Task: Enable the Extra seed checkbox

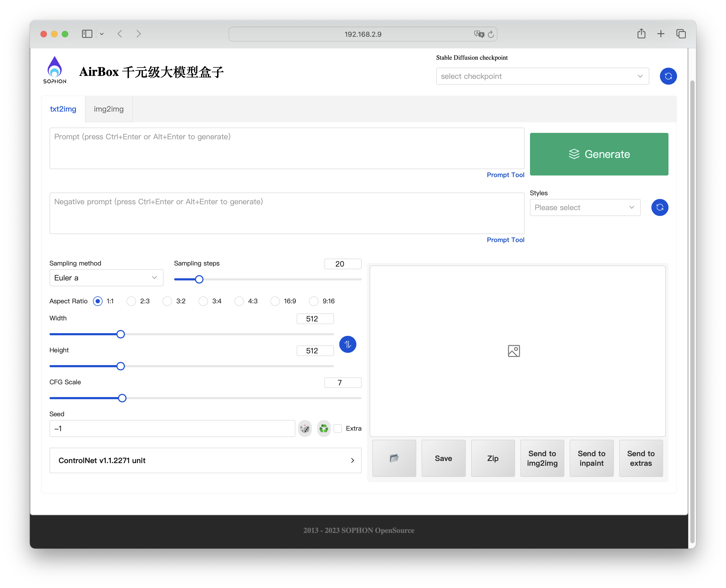Action: [338, 428]
